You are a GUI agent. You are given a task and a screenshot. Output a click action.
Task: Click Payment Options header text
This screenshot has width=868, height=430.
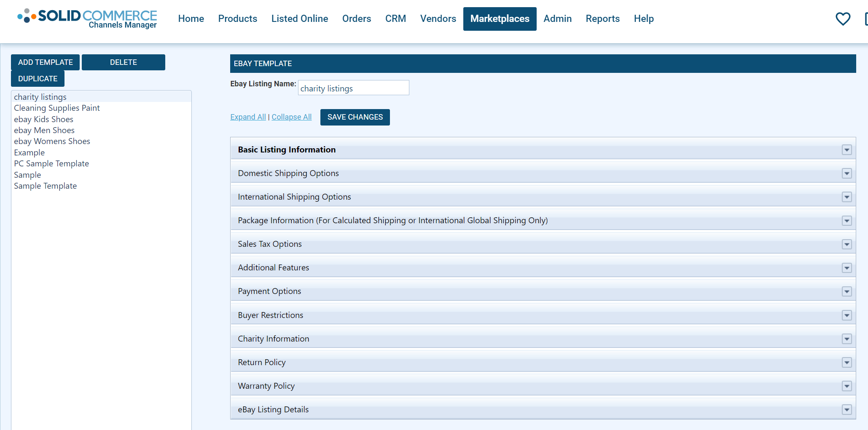[269, 291]
